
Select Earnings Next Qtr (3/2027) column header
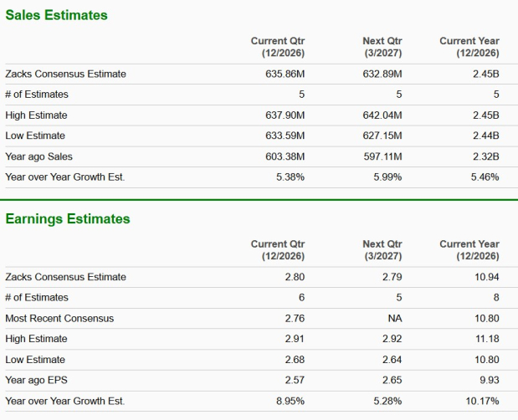(382, 250)
